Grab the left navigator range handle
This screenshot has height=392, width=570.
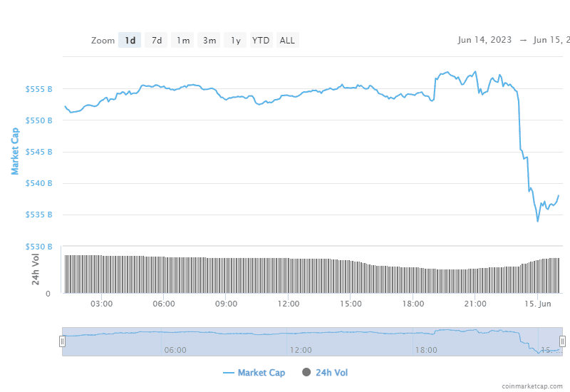click(x=63, y=341)
